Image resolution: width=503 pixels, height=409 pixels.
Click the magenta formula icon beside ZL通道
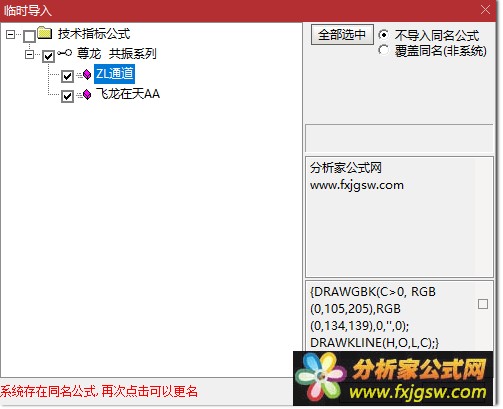coord(87,75)
